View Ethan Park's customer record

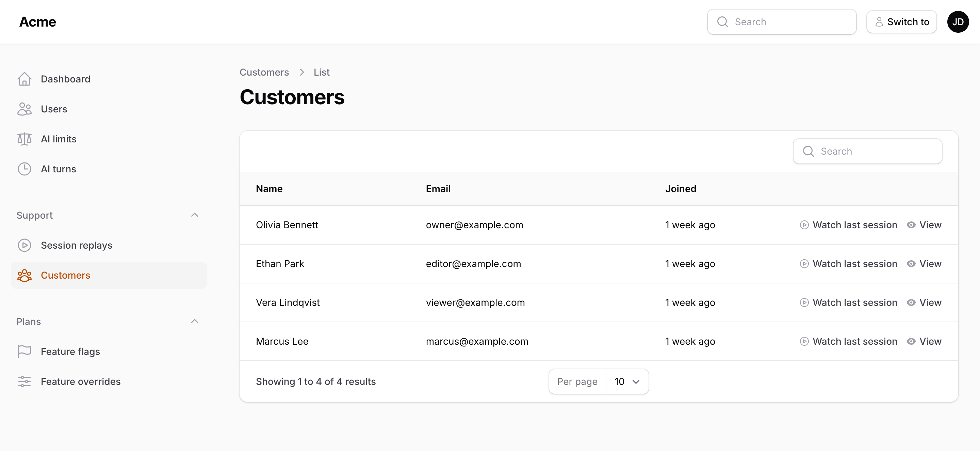(x=924, y=264)
